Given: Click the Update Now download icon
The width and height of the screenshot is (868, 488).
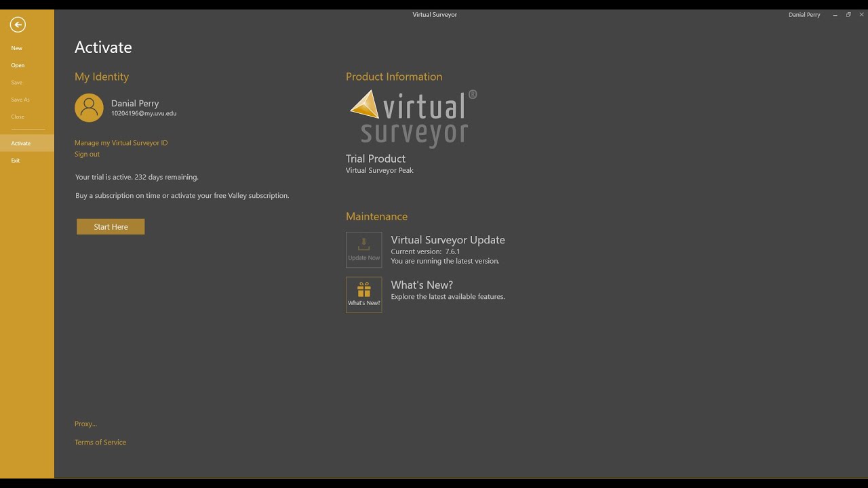Looking at the screenshot, I should coord(364,249).
